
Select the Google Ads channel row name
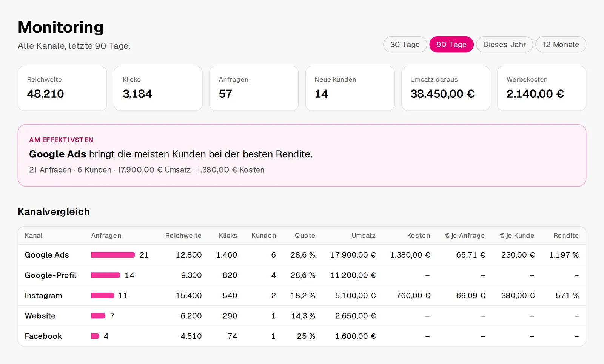(x=47, y=255)
